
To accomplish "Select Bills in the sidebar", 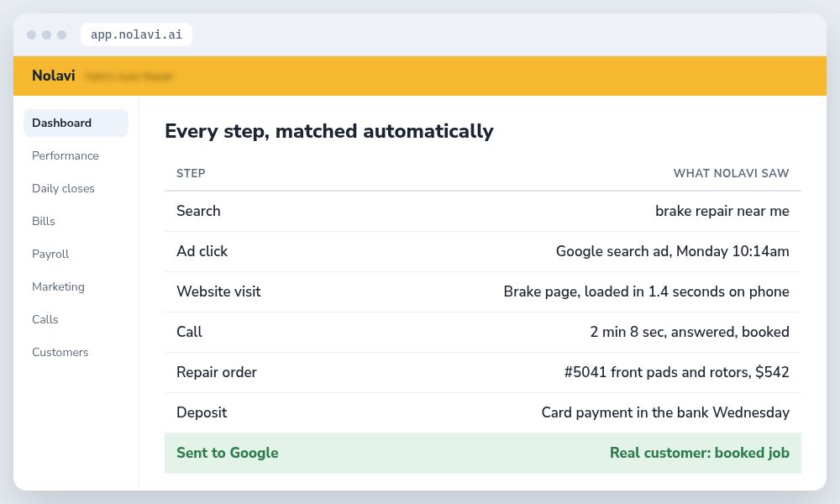I will pyautogui.click(x=44, y=221).
